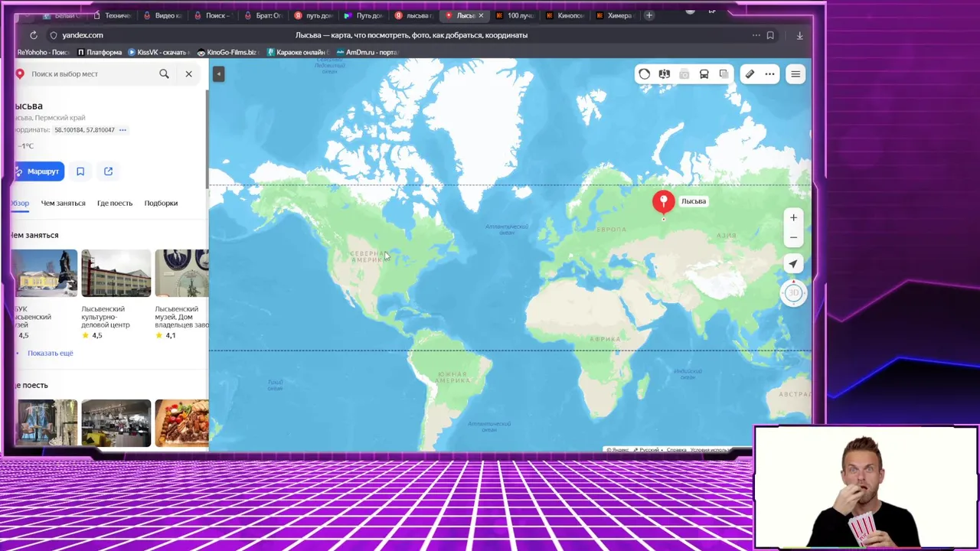This screenshot has width=980, height=551.
Task: Select the ruler measuring tool
Action: (x=750, y=74)
